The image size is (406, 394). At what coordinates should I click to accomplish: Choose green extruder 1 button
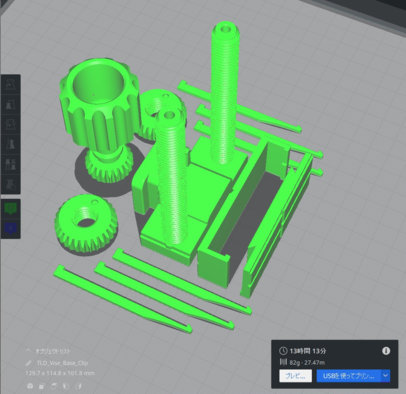tap(11, 209)
